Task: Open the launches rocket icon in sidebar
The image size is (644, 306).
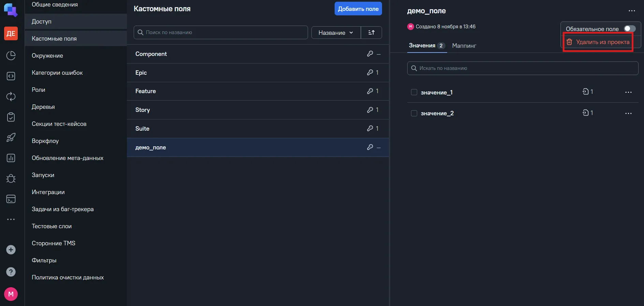Action: (x=11, y=137)
